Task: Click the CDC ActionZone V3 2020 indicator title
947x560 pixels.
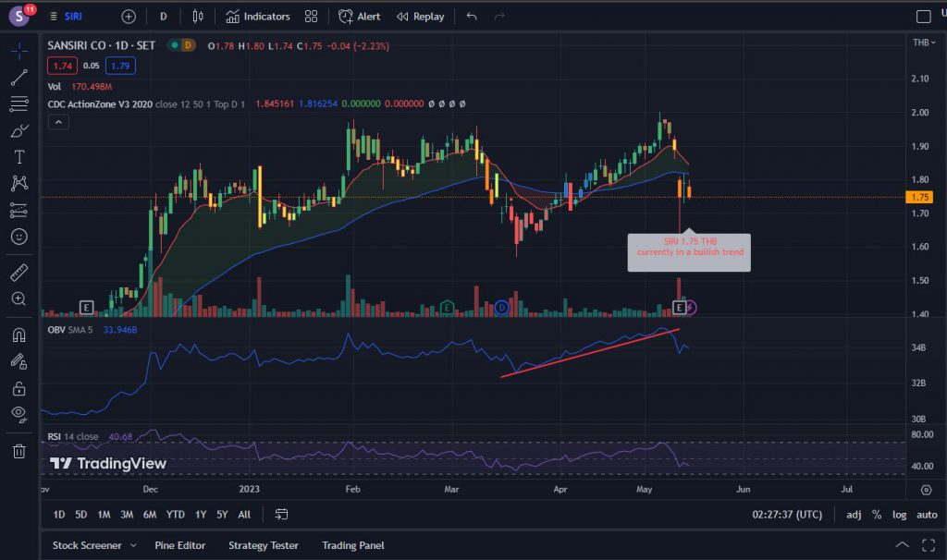Action: coord(100,103)
